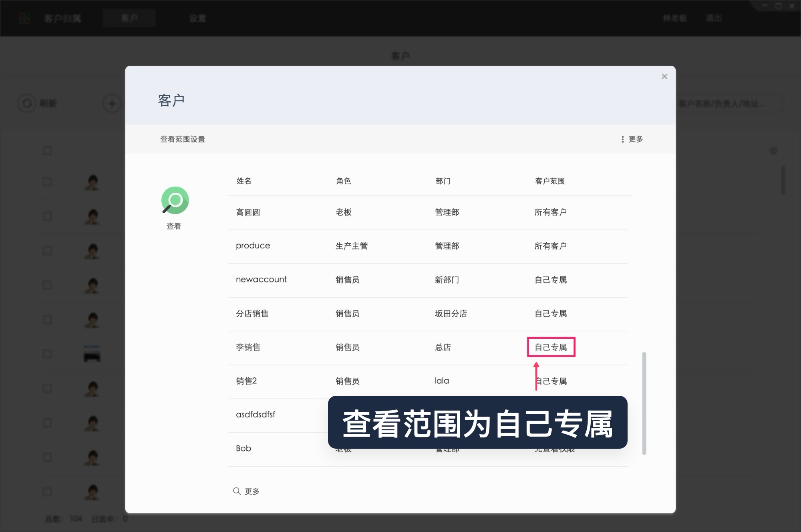Click the scrollbar inside the 客户 dialog
801x532 pixels.
pyautogui.click(x=644, y=401)
